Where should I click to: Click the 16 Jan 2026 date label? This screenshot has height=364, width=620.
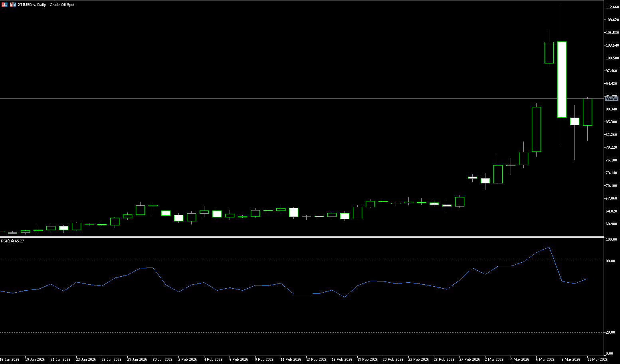(x=10, y=359)
